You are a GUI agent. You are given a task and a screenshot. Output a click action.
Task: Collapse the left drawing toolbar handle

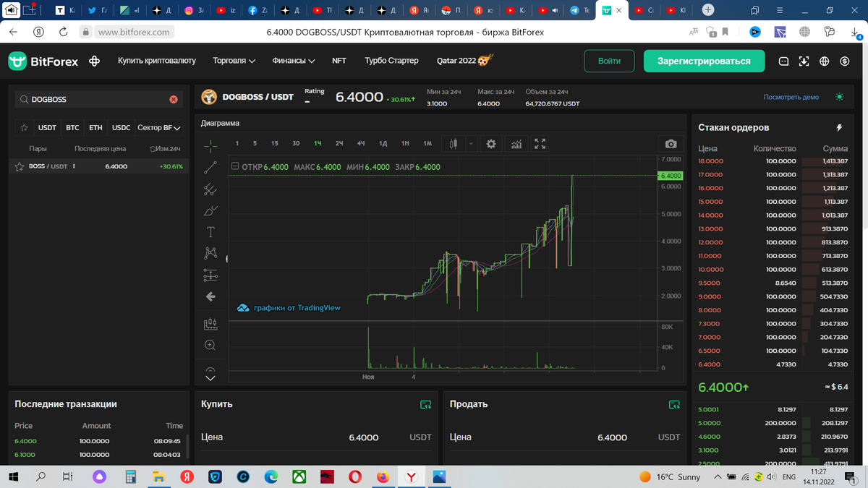[228, 258]
